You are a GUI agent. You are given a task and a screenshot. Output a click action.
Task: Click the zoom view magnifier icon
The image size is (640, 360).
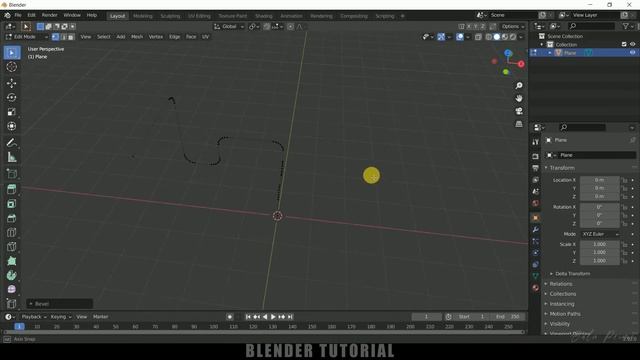(519, 86)
